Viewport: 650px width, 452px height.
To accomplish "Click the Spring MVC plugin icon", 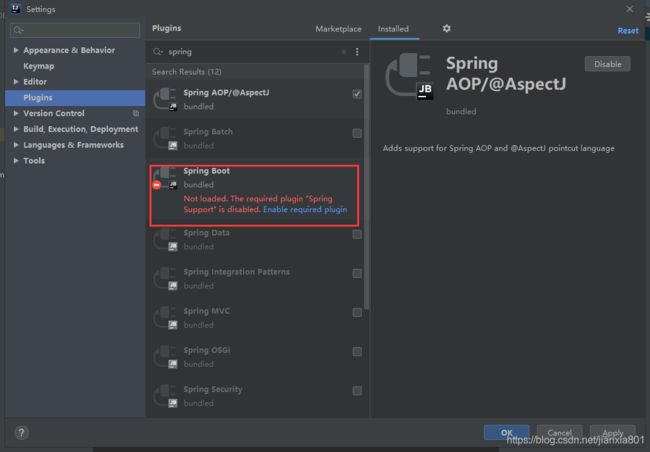I will 165,318.
